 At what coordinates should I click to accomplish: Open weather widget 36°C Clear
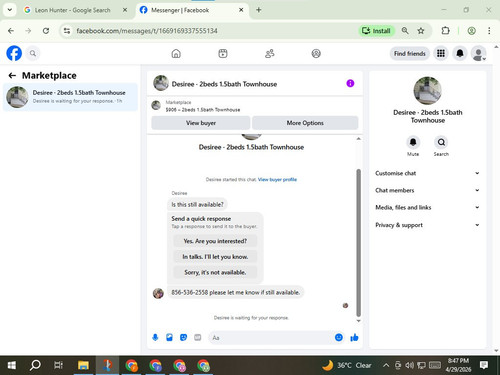pyautogui.click(x=347, y=365)
